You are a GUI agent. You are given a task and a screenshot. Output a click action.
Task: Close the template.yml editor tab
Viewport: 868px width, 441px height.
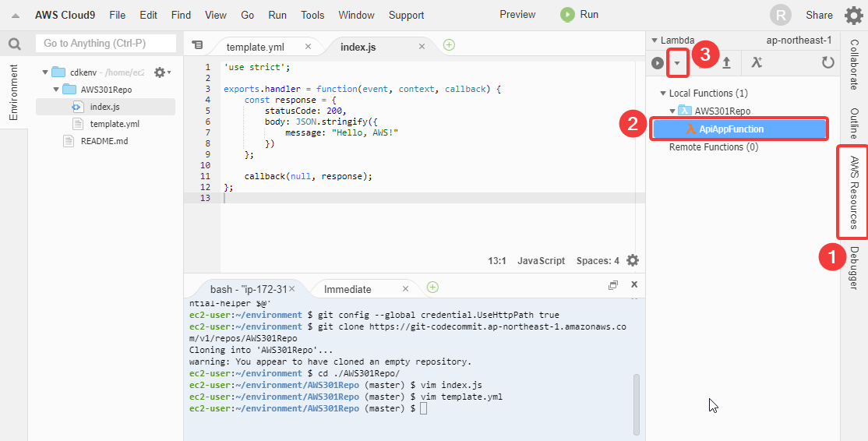(309, 47)
